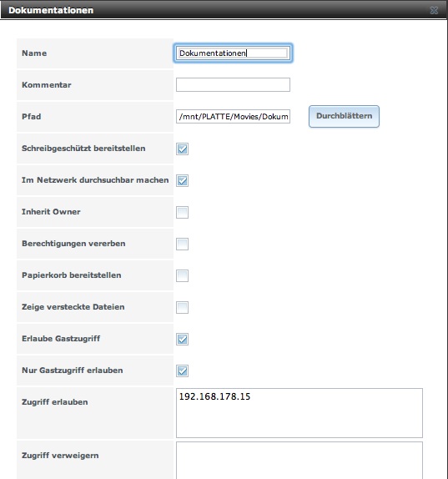Toggle Im Netzwerk durchsuchbar machen

(x=183, y=180)
